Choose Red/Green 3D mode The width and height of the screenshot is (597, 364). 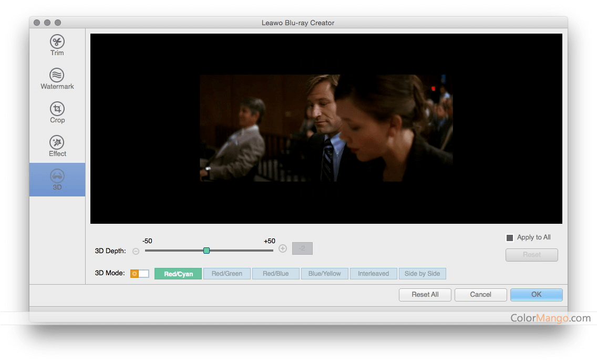(x=227, y=274)
